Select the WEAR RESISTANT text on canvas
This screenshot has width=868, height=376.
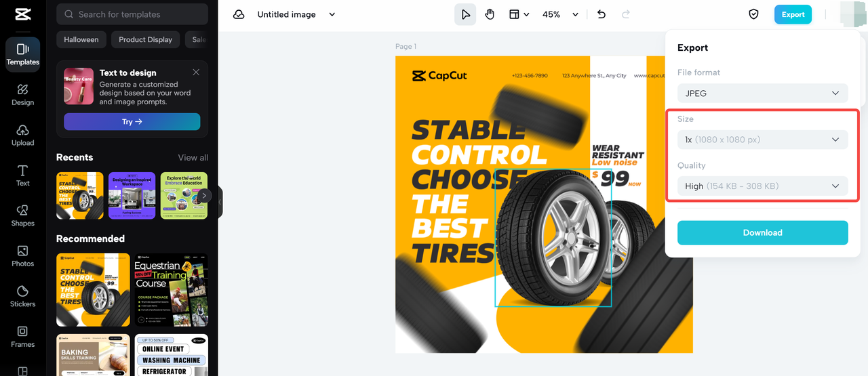coord(617,152)
